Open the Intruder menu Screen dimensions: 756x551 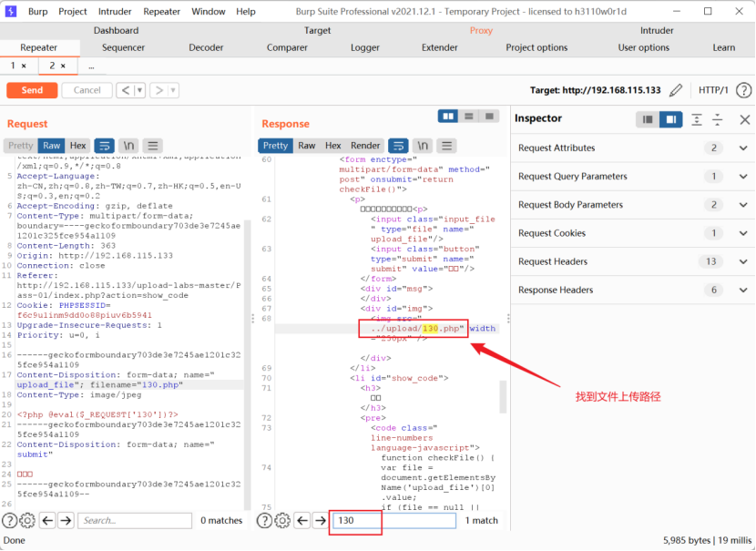pyautogui.click(x=115, y=12)
